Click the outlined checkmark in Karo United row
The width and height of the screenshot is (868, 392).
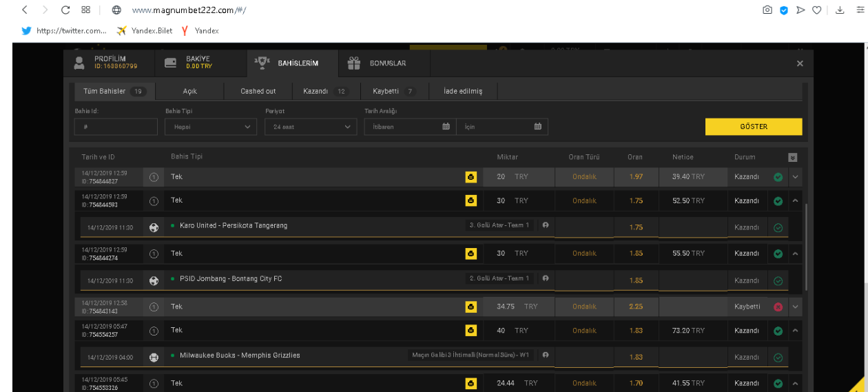778,227
